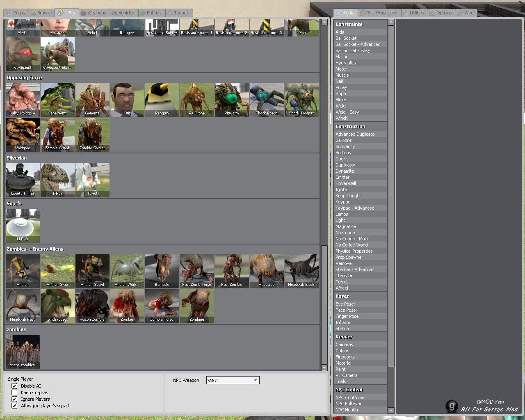Enable the Keep Corpses checkbox
This screenshot has height=420, width=525.
coord(14,393)
